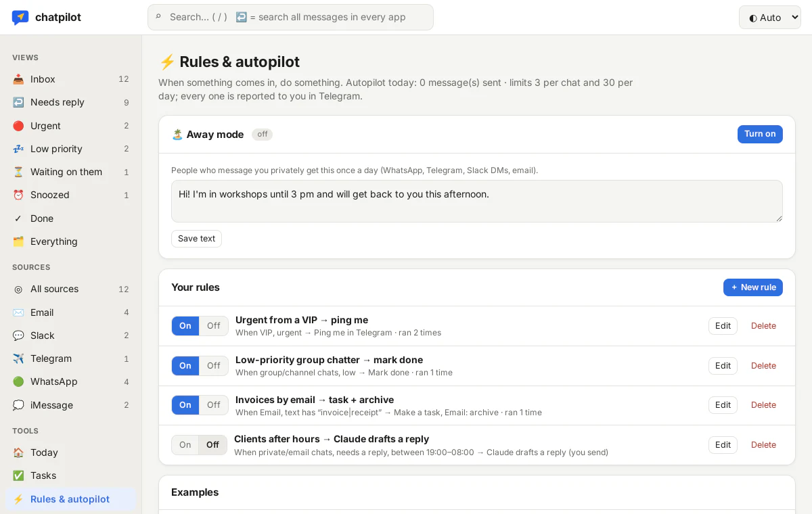Turn On the Urgent from a VIP rule

click(x=185, y=326)
